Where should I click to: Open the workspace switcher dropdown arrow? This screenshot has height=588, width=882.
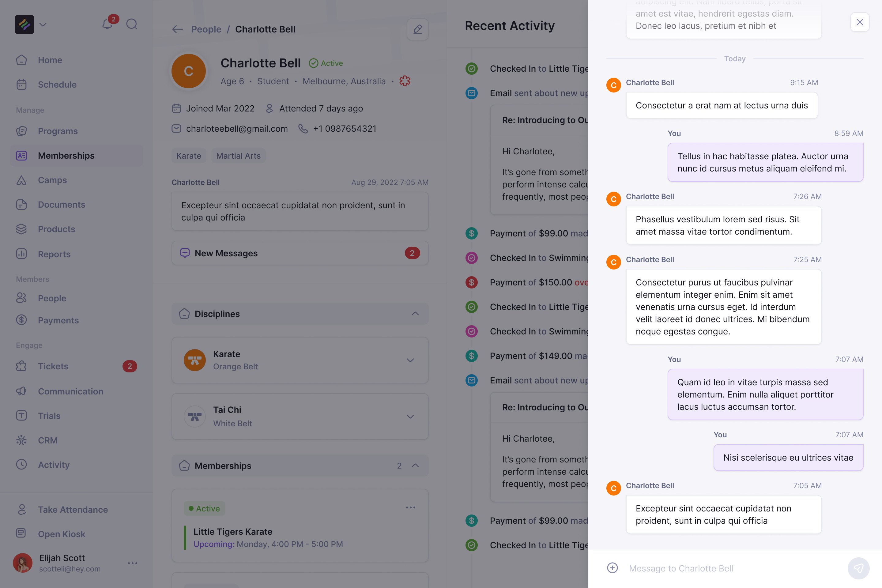(43, 25)
